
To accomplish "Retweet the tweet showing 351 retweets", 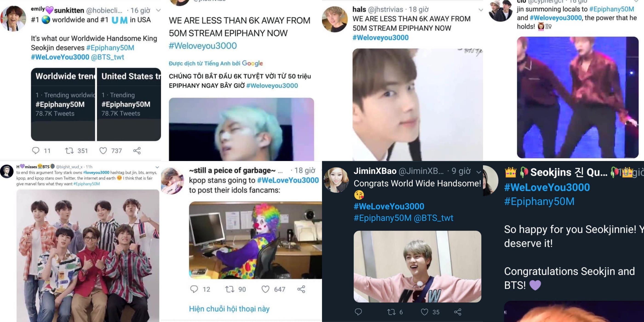I will (x=69, y=150).
